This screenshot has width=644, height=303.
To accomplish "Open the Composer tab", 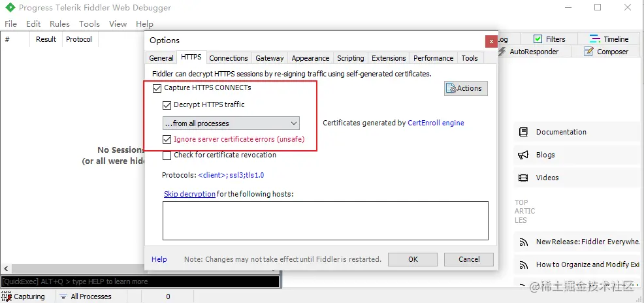I will (x=607, y=52).
